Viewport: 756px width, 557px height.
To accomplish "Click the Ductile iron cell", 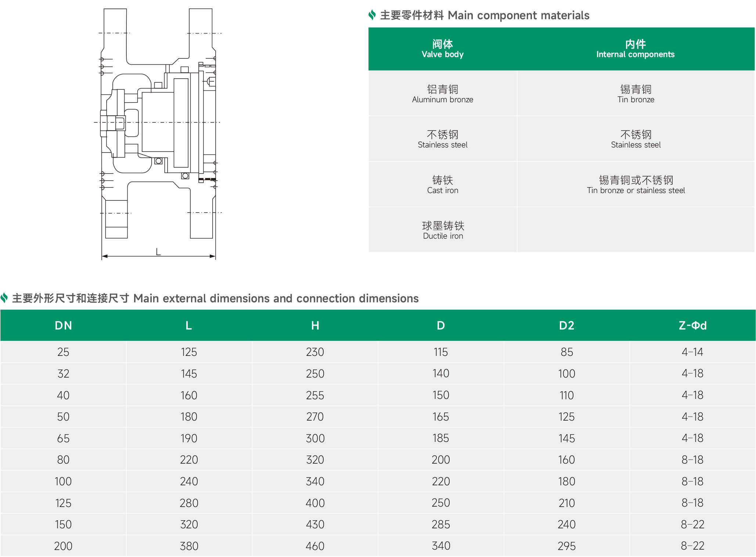I will [x=443, y=230].
